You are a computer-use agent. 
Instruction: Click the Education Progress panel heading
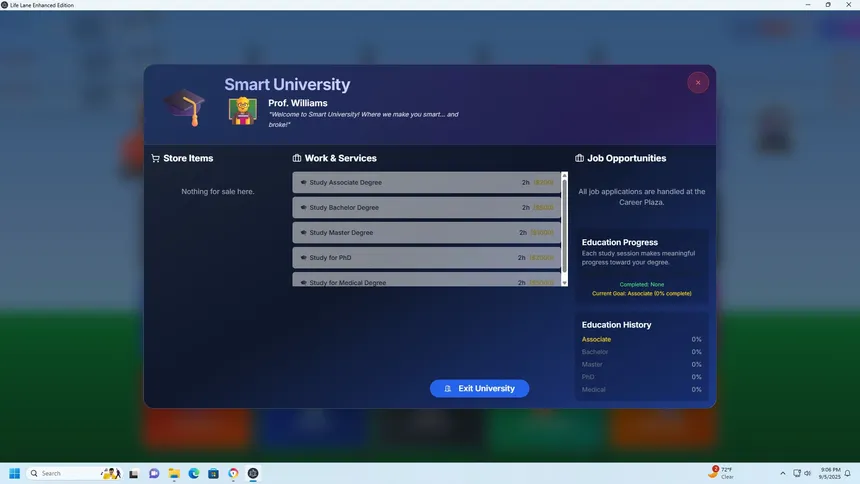pos(620,242)
